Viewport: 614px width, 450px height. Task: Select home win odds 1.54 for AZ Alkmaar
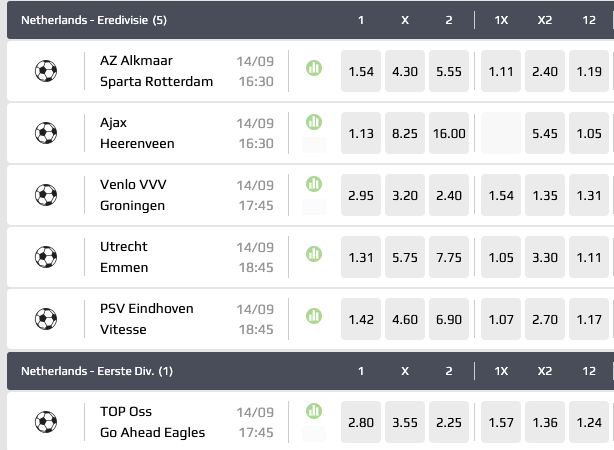pos(361,71)
